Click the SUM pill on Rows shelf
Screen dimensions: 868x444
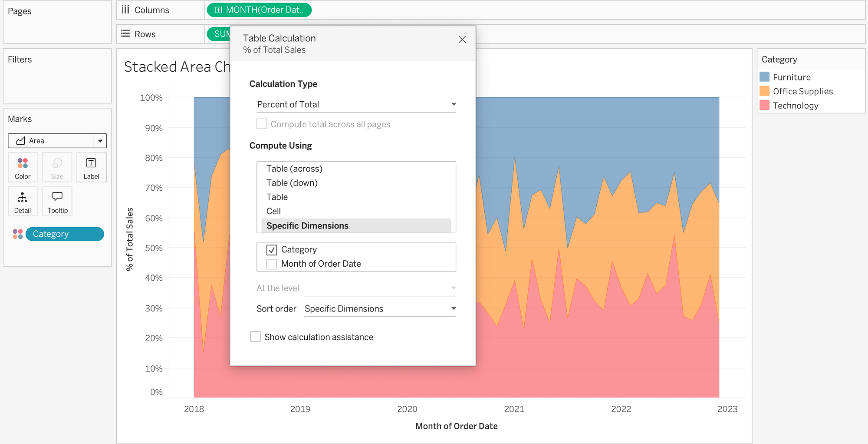tap(219, 34)
